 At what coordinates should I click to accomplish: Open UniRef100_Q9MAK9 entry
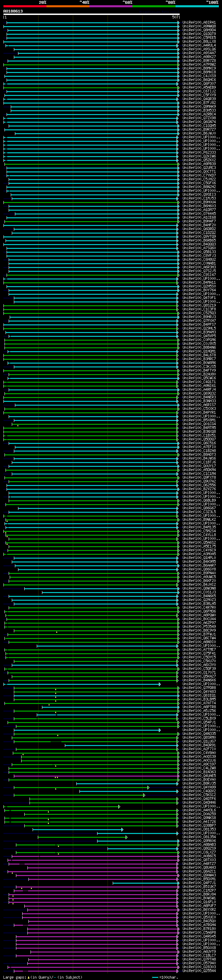(x=199, y=106)
